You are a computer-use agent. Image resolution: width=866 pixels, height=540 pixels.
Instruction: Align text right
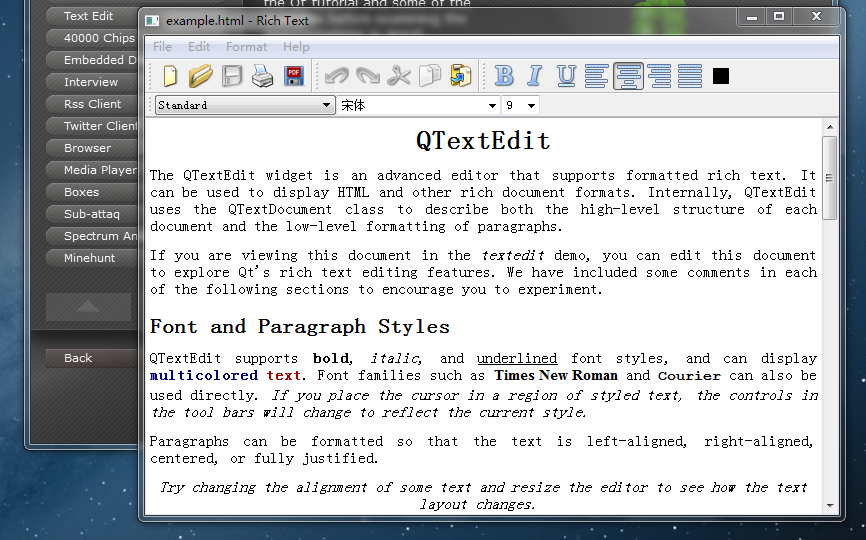(659, 76)
